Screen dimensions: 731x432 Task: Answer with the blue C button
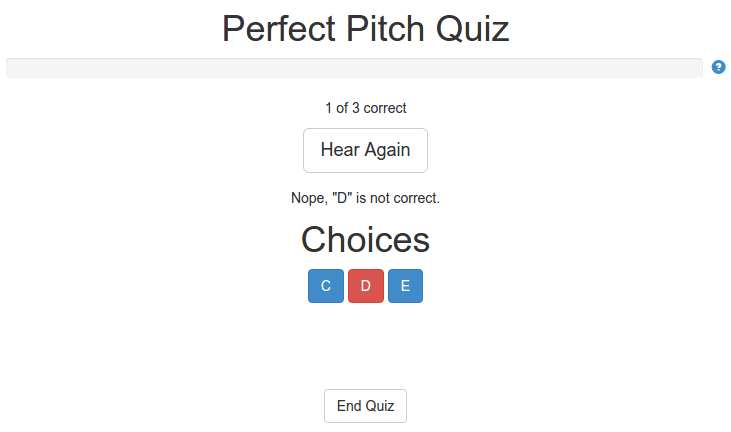[326, 286]
